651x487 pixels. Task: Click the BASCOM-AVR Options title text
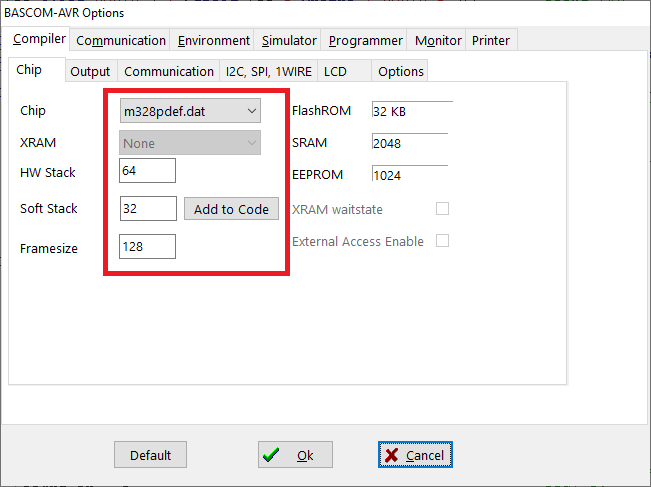[x=64, y=13]
